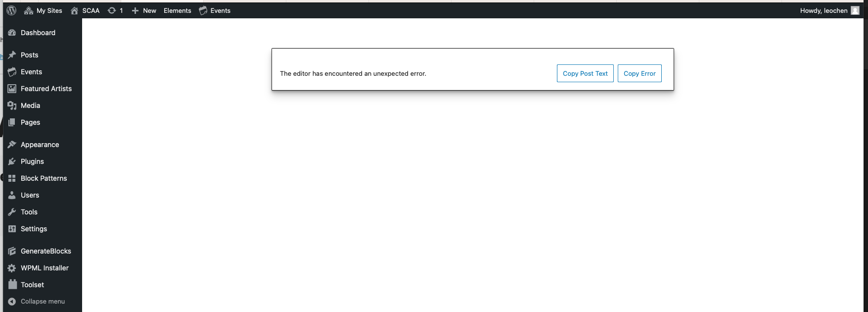Screen dimensions: 868x312
Task: Open the Users menu label
Action: [x=30, y=195]
